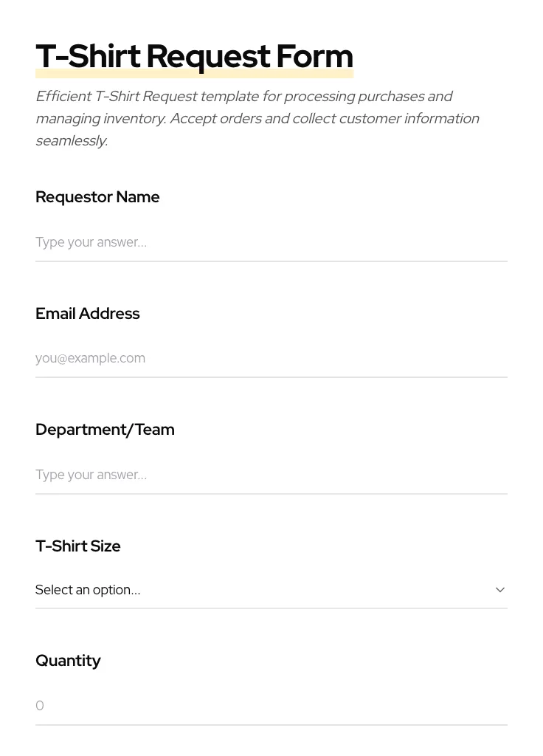This screenshot has height=756, width=543.
Task: Click the 'Requestor Name' question label
Action: [97, 197]
